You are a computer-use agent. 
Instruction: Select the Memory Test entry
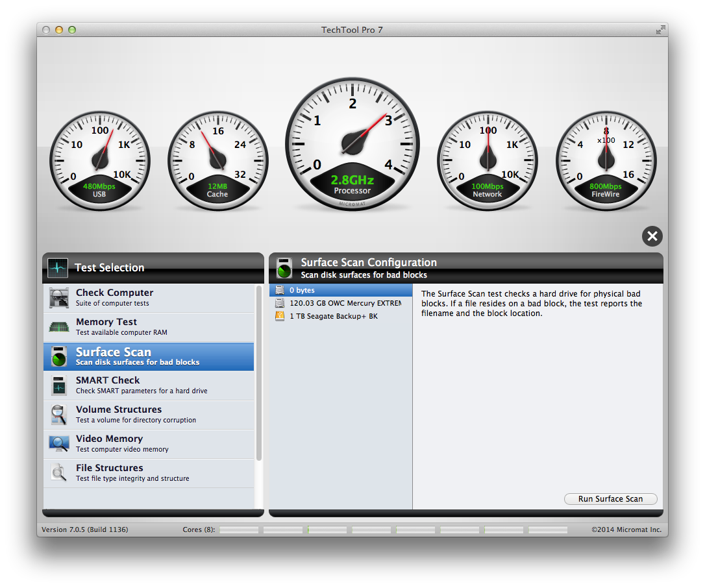[149, 327]
